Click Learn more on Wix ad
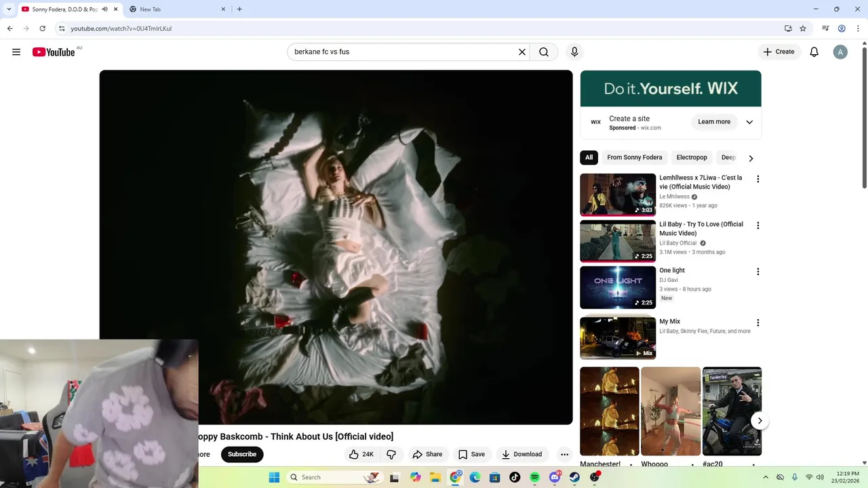Image resolution: width=868 pixels, height=488 pixels. click(714, 122)
